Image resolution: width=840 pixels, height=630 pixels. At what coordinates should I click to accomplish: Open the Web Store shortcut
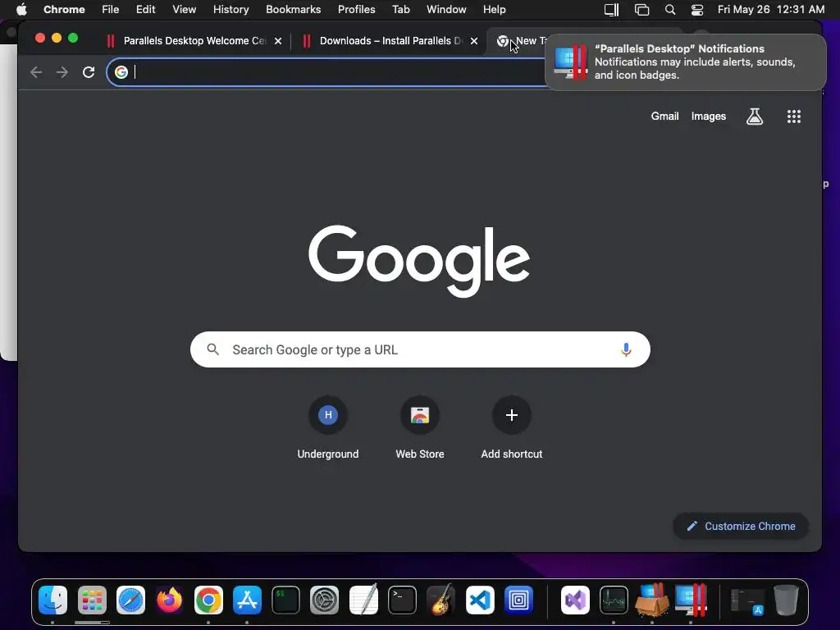[x=420, y=427]
